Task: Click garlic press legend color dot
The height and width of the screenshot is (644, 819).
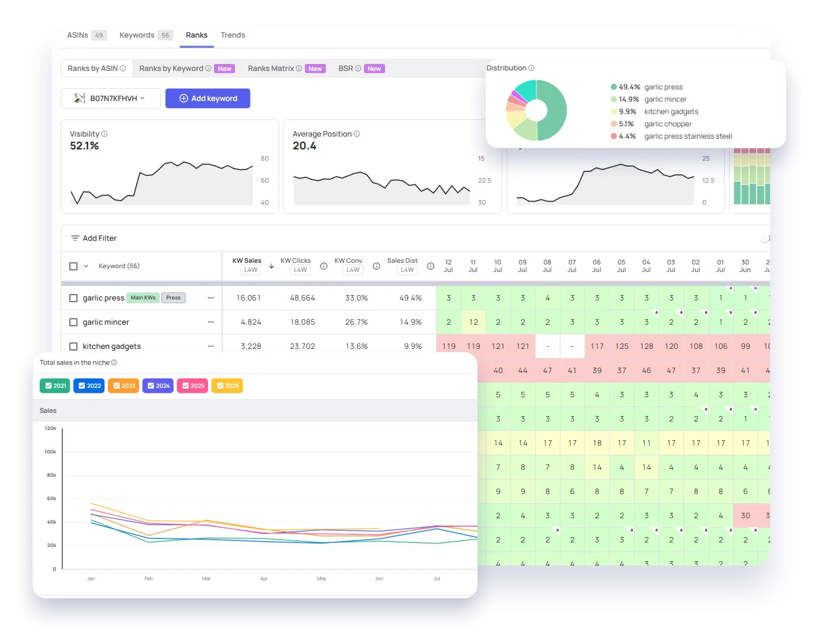Action: point(614,87)
